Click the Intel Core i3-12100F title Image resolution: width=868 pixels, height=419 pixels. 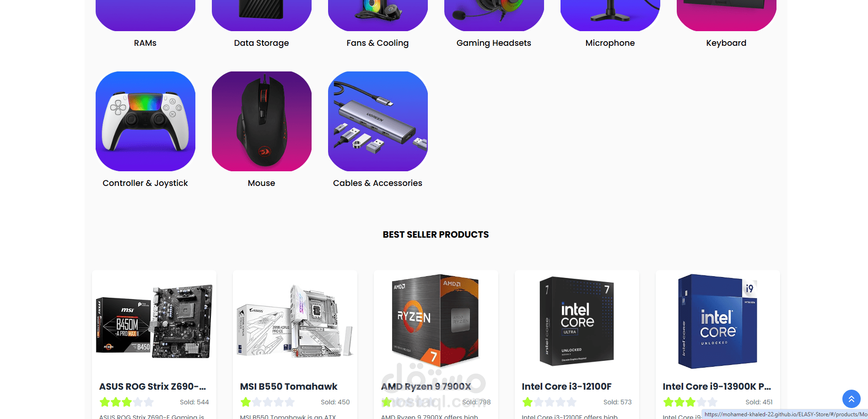tap(566, 386)
